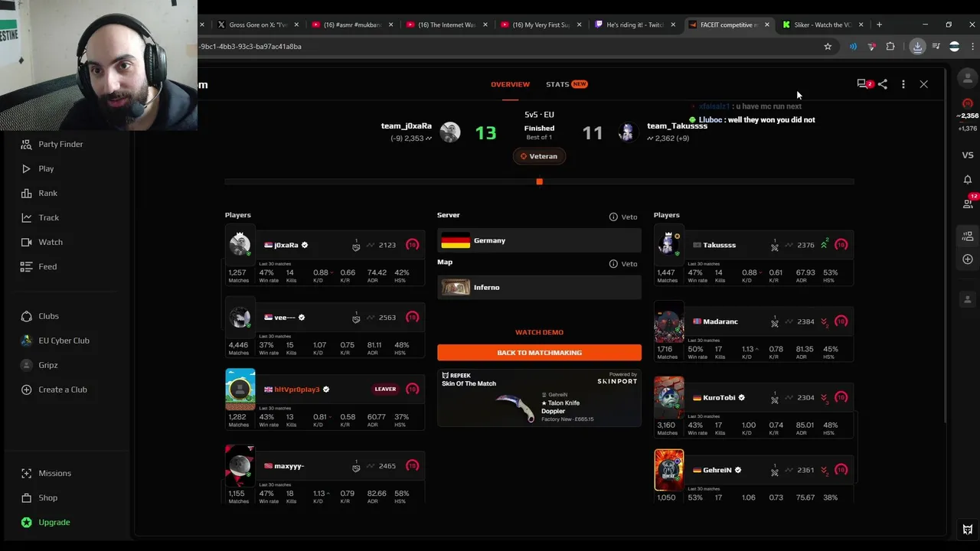Open Madaranc's player profile
980x551 pixels.
click(x=720, y=321)
